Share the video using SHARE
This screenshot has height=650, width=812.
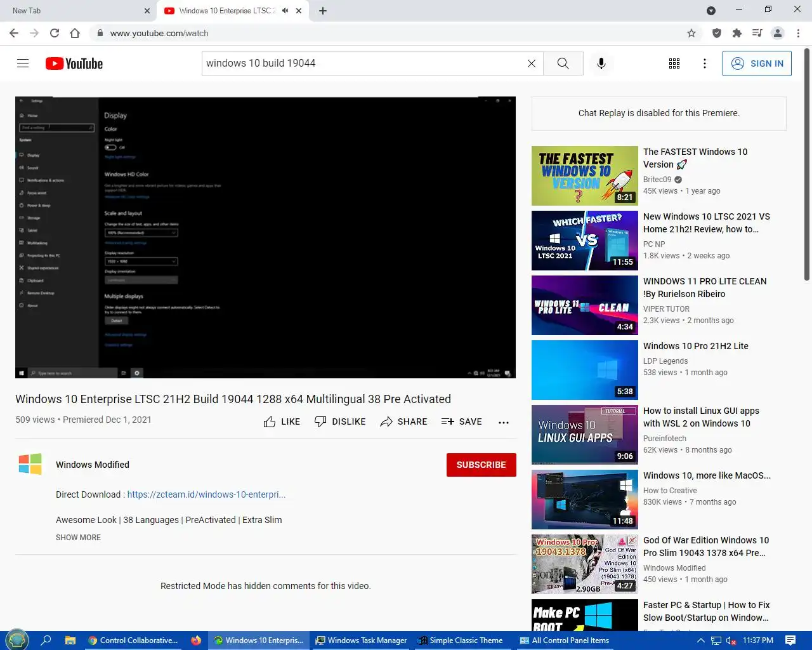coord(403,421)
